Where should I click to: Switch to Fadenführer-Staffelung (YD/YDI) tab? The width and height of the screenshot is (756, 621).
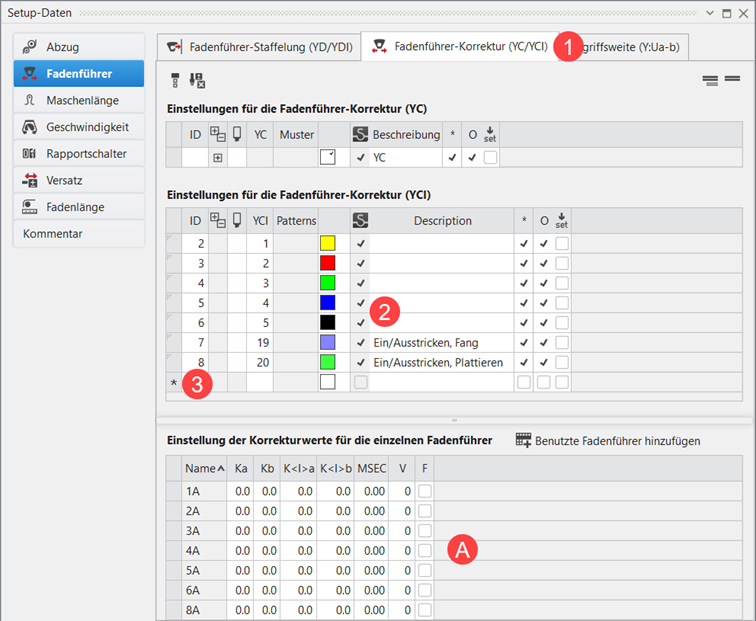[x=258, y=47]
